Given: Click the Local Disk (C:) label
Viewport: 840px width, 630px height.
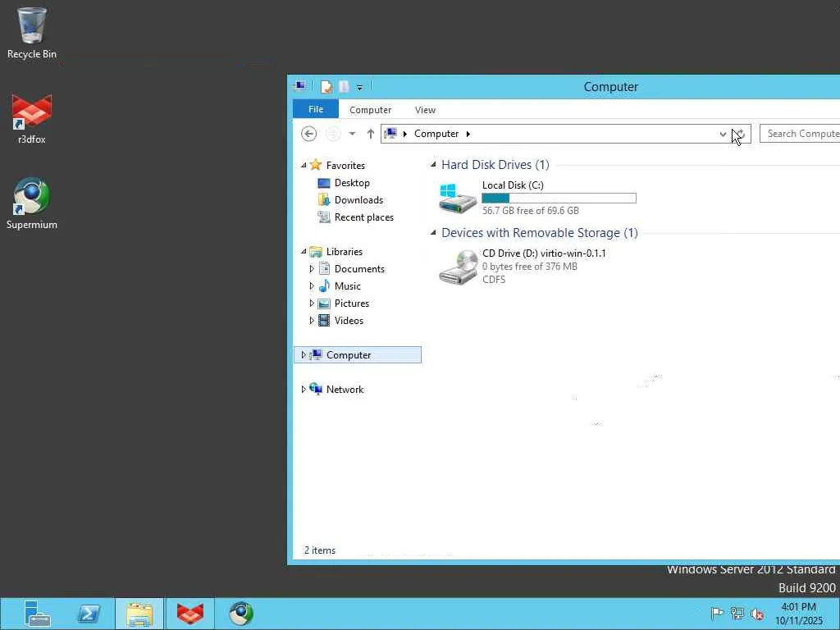Looking at the screenshot, I should click(513, 185).
